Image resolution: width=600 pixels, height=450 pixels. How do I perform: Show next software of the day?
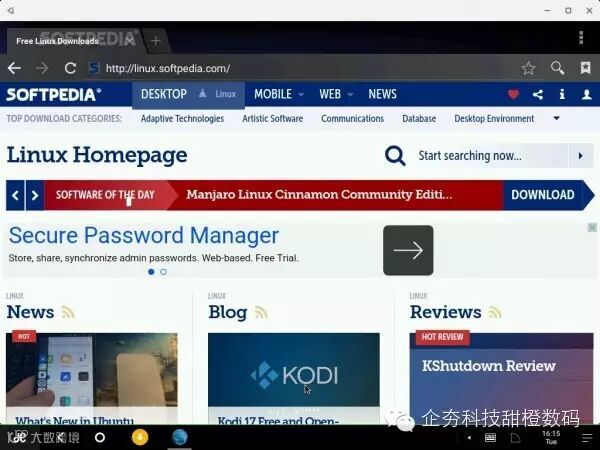point(35,195)
